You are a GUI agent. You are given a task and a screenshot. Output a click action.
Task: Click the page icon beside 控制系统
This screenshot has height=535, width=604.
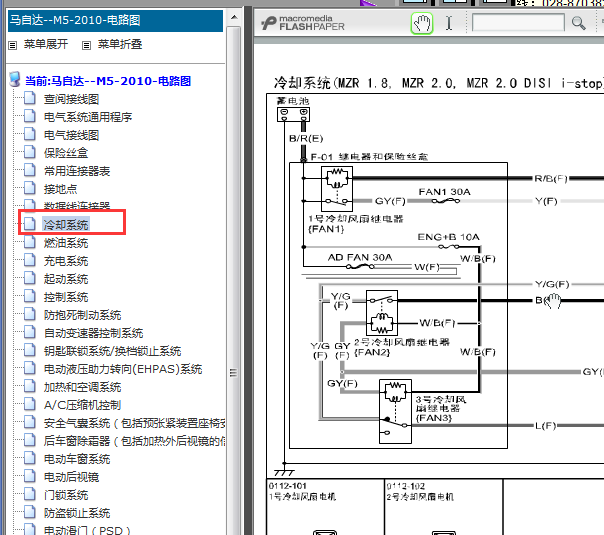point(30,296)
